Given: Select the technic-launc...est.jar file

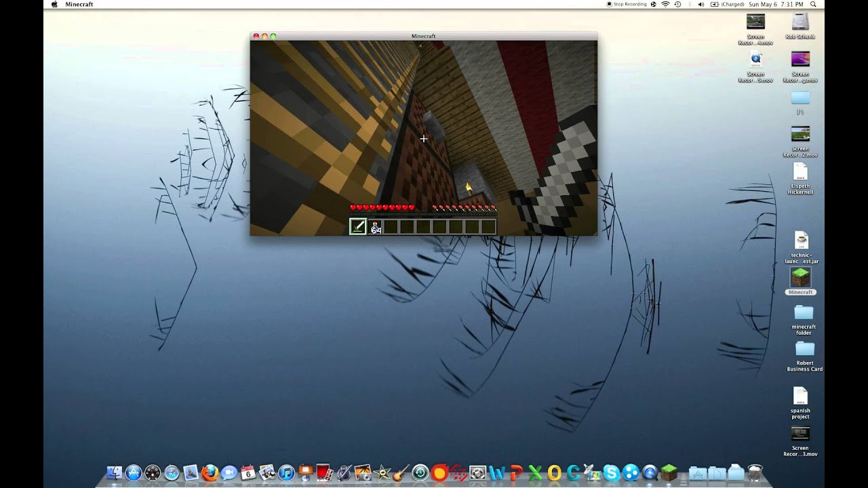Looking at the screenshot, I should point(802,248).
